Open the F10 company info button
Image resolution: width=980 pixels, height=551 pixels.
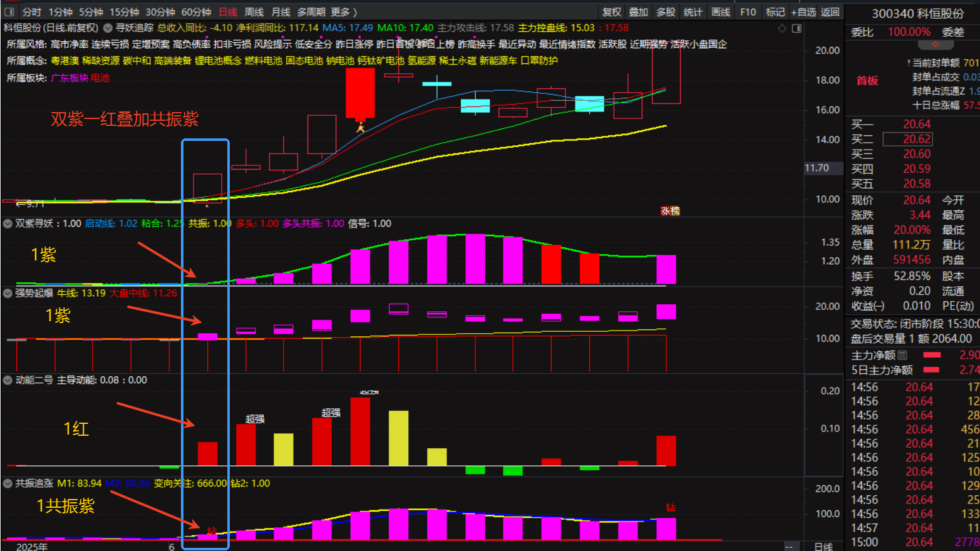coord(748,12)
